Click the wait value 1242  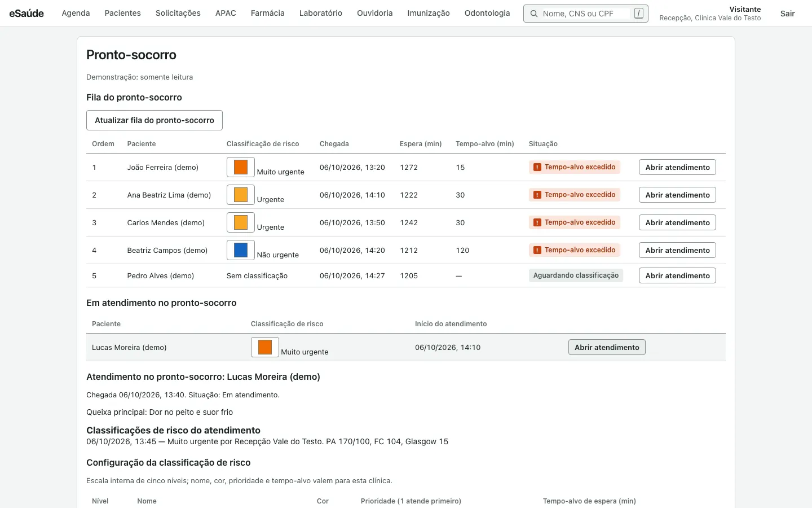pos(409,223)
